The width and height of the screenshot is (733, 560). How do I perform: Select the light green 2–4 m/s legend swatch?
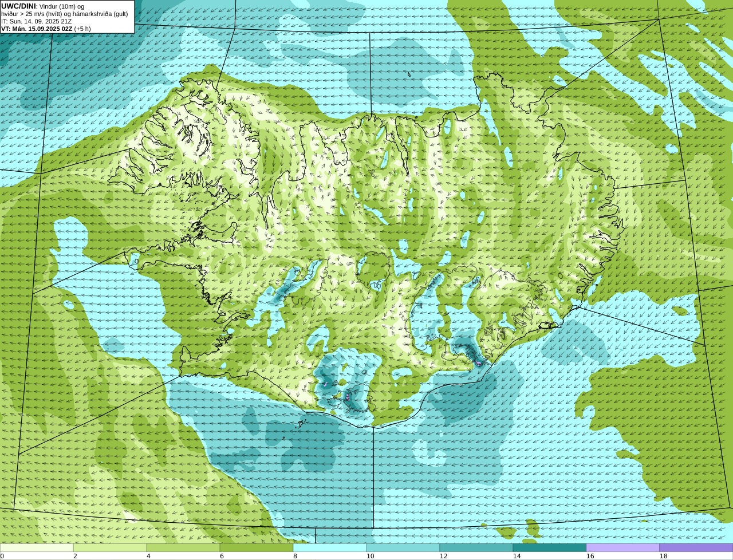[110, 547]
